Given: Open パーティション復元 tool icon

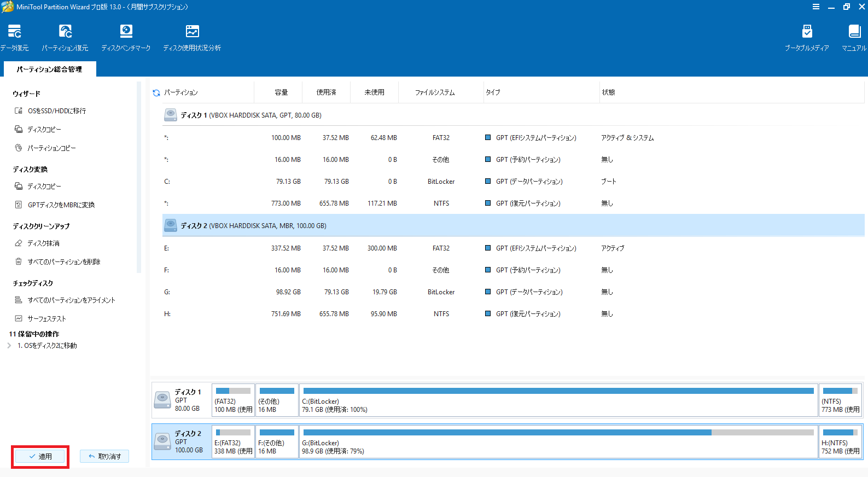Looking at the screenshot, I should 65,38.
